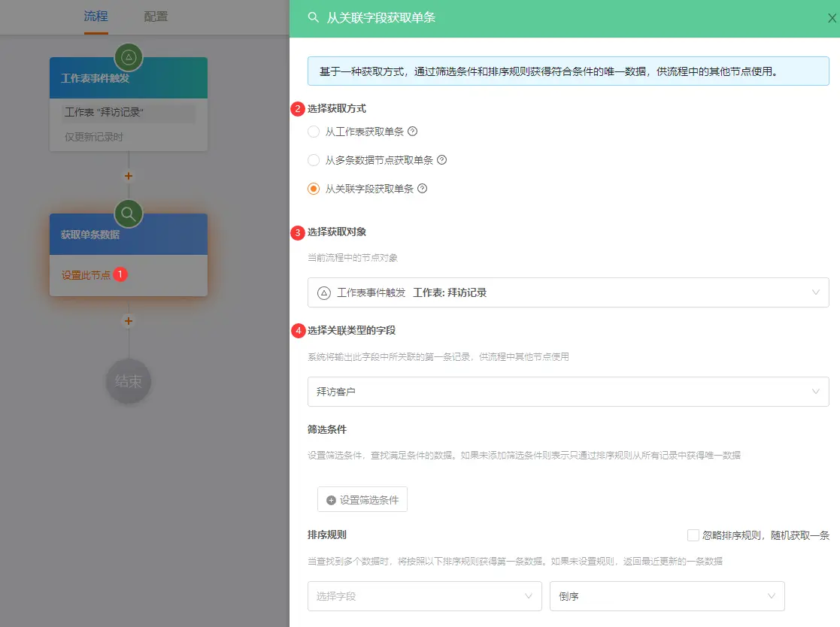The width and height of the screenshot is (840, 627).
Task: Add a node above the 结束 node
Action: coord(129,321)
